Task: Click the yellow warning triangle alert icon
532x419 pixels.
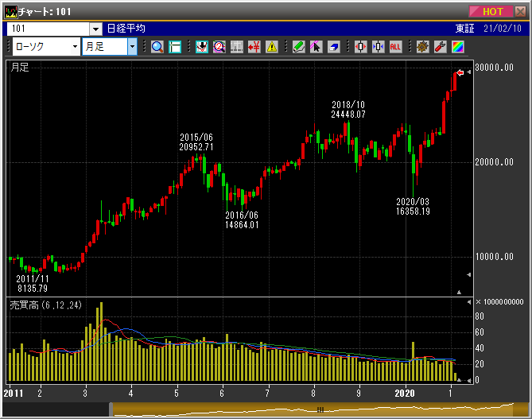Action: pos(272,47)
